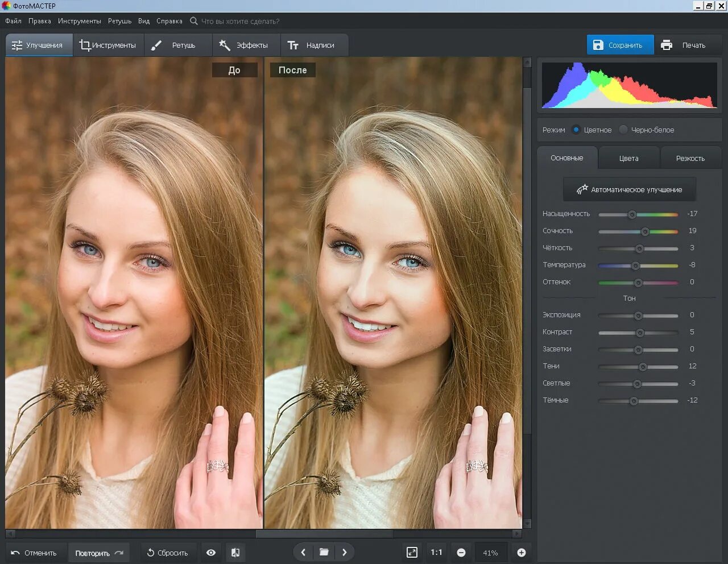This screenshot has height=564, width=728.
Task: Select the Цветное color mode radio
Action: (576, 130)
